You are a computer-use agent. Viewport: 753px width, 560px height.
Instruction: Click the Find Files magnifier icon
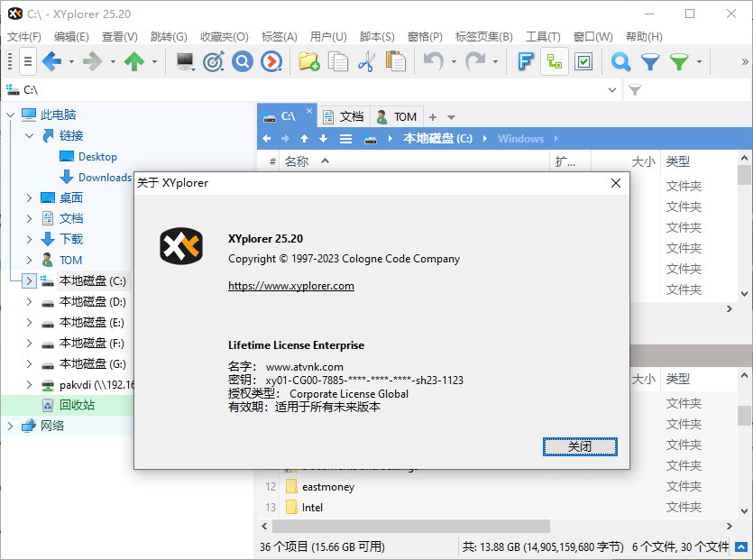tap(620, 61)
